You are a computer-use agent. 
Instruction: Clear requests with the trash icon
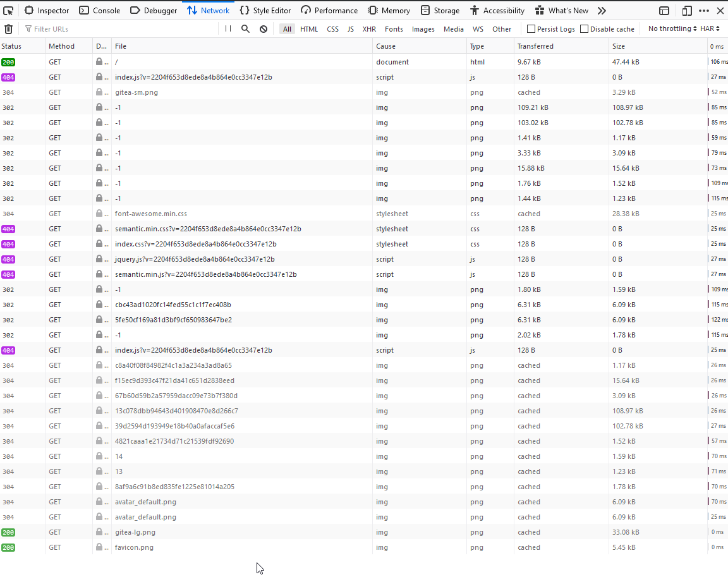[x=8, y=29]
